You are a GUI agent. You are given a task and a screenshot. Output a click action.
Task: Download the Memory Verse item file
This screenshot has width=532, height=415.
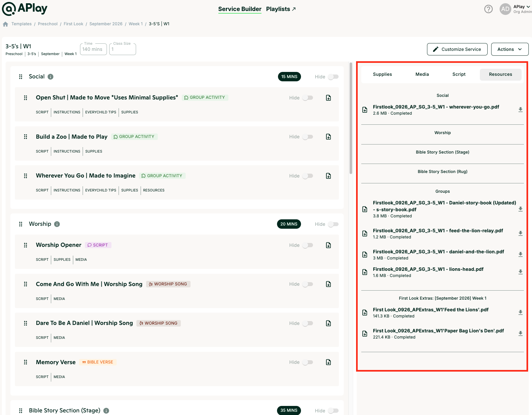tap(328, 362)
